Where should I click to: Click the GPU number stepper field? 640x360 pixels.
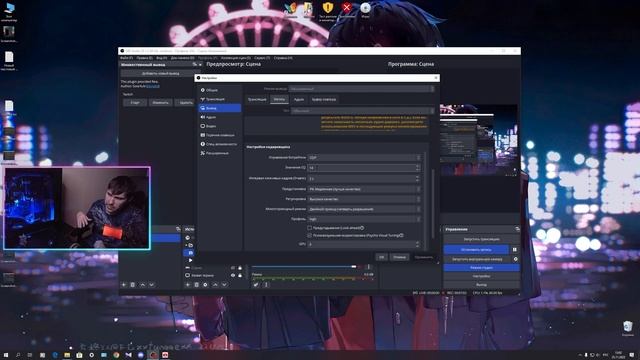(x=364, y=244)
